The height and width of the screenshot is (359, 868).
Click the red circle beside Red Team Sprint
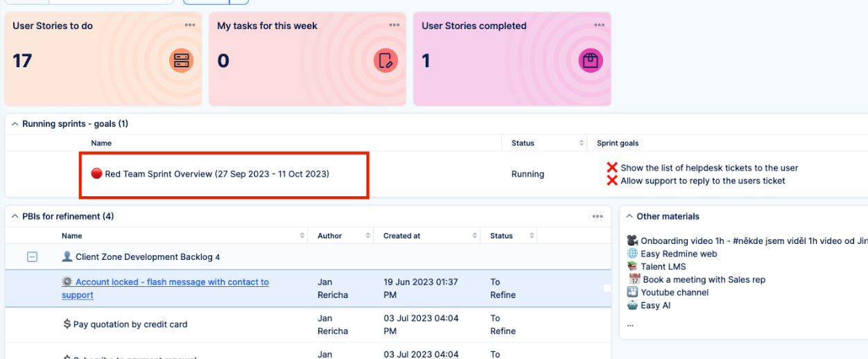(96, 174)
